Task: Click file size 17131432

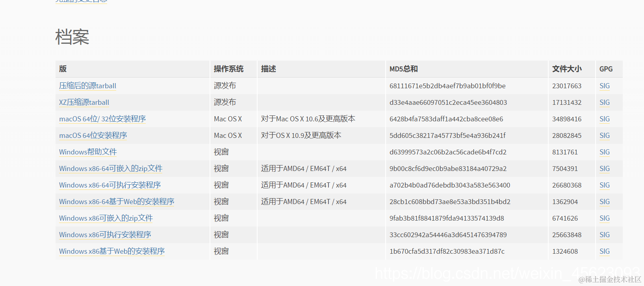Action: point(567,102)
